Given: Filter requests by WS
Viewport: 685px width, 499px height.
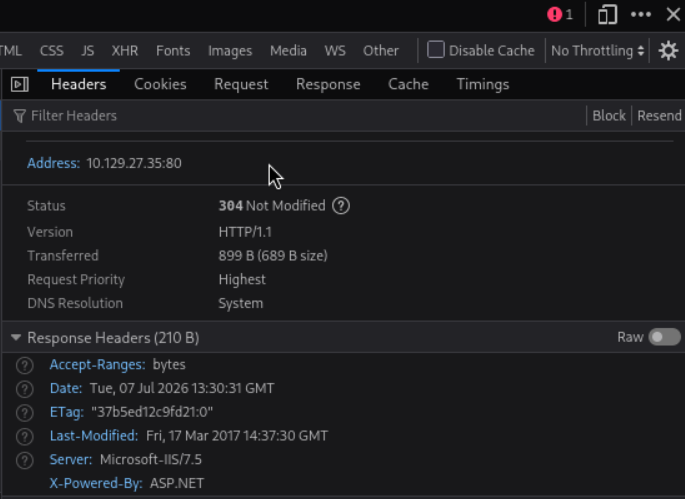Looking at the screenshot, I should [335, 51].
